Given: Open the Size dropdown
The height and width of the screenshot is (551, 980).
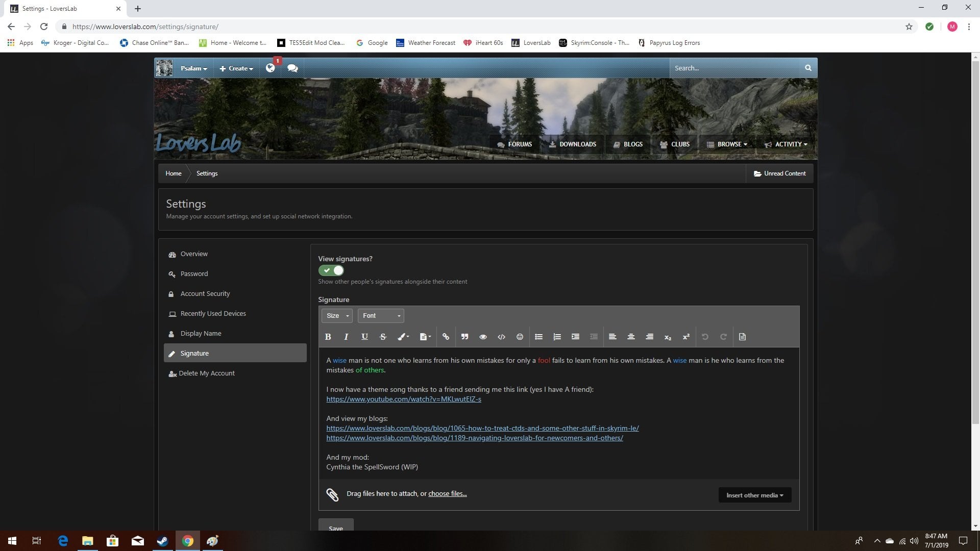Looking at the screenshot, I should (x=337, y=316).
